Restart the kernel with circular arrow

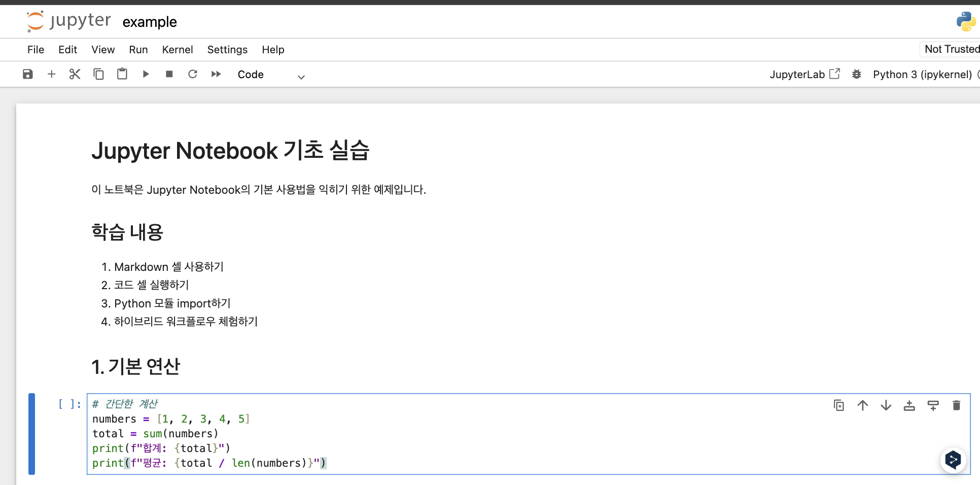coord(193,74)
